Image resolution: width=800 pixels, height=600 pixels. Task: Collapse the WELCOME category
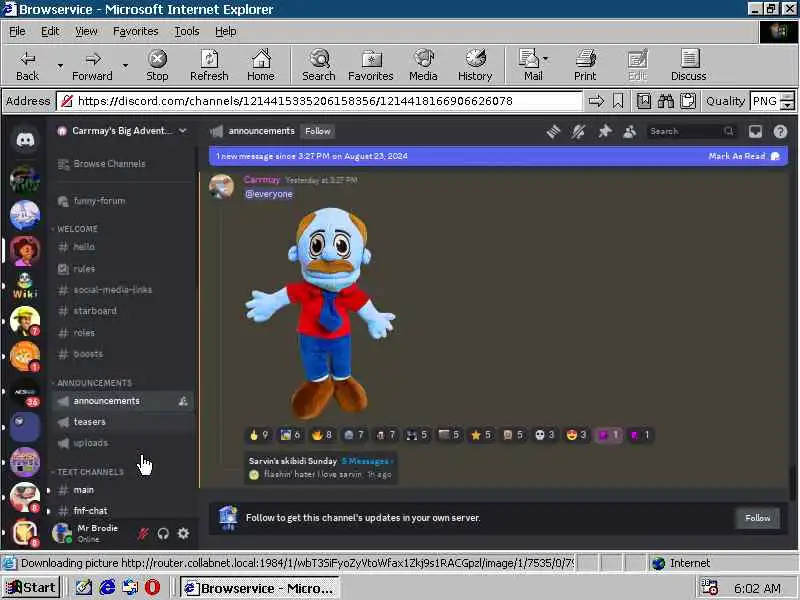[x=77, y=229]
